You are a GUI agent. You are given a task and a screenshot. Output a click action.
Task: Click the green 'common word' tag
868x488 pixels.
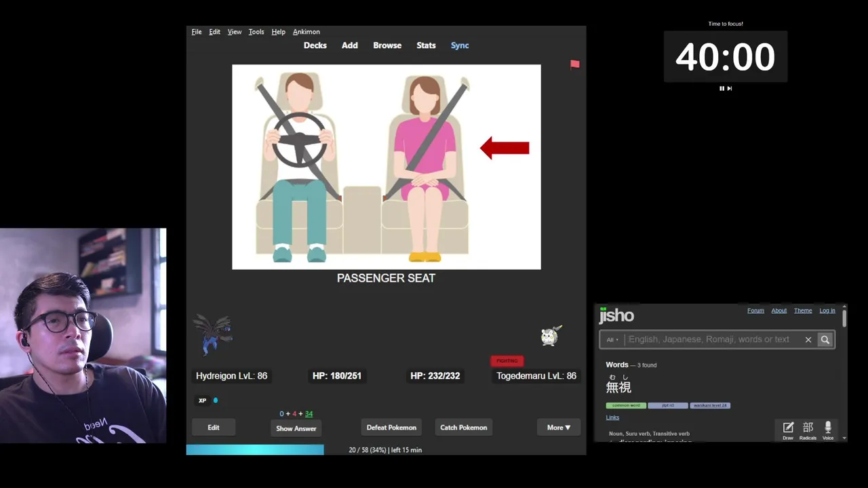(x=626, y=405)
